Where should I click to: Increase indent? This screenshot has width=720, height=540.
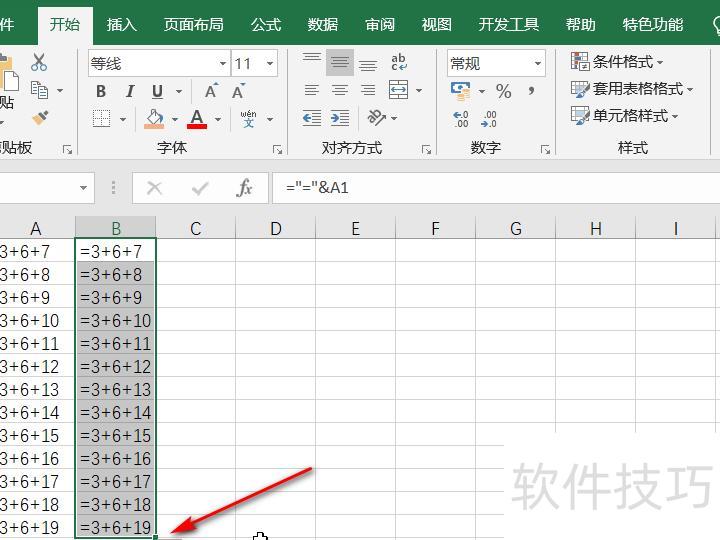pos(340,118)
